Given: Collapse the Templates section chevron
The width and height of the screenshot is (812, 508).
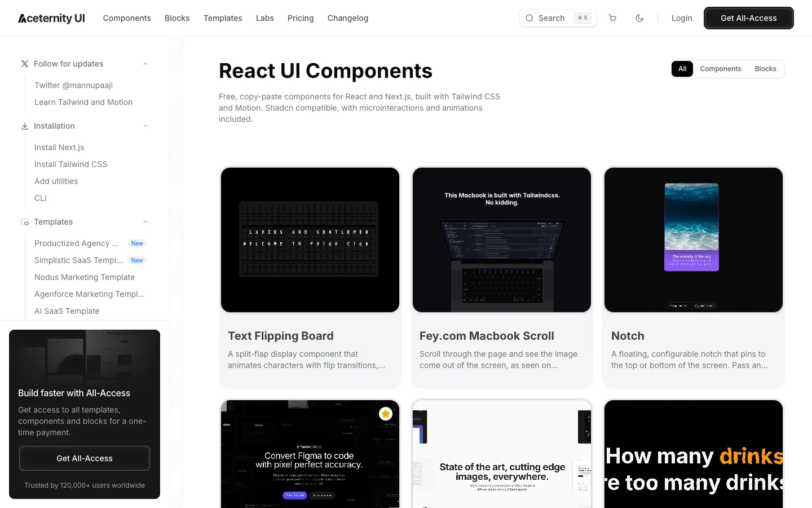Looking at the screenshot, I should coord(145,222).
